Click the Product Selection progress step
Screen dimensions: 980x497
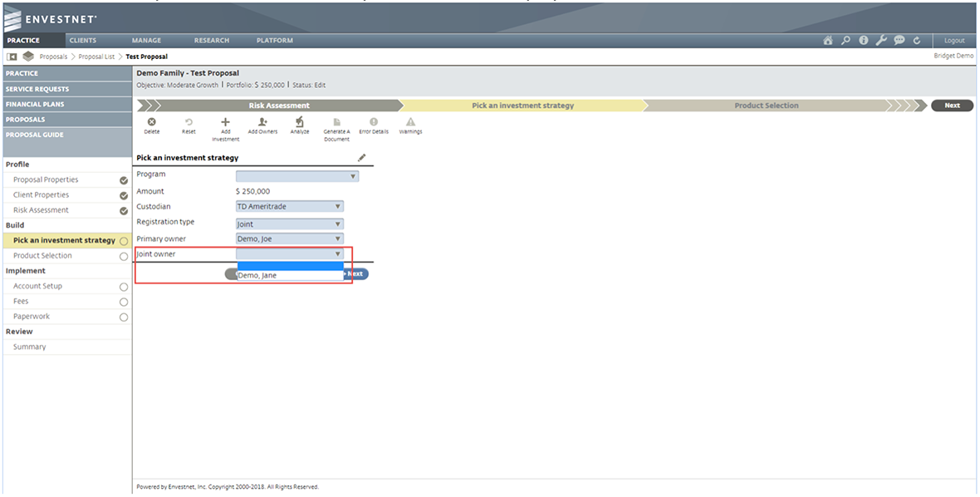point(767,106)
